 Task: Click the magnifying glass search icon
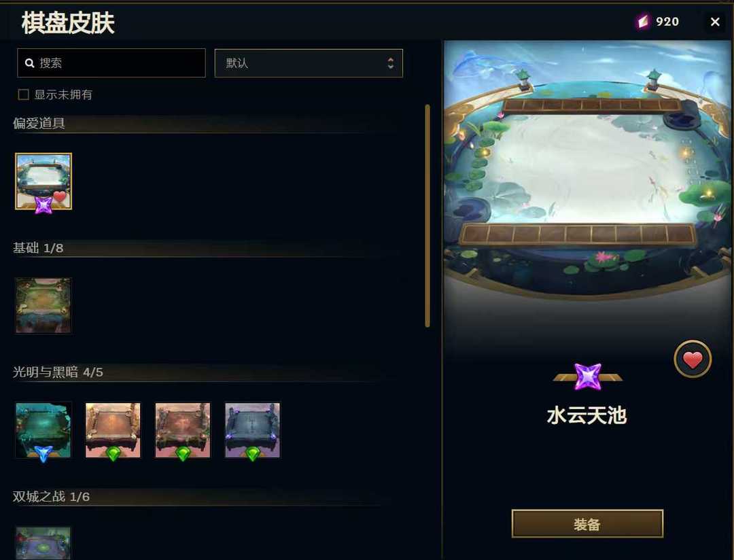[x=29, y=63]
